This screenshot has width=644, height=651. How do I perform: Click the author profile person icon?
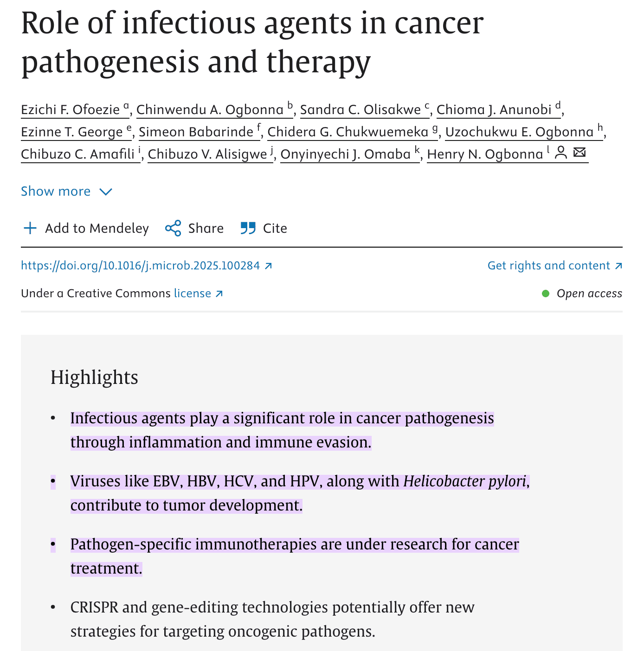coord(561,153)
